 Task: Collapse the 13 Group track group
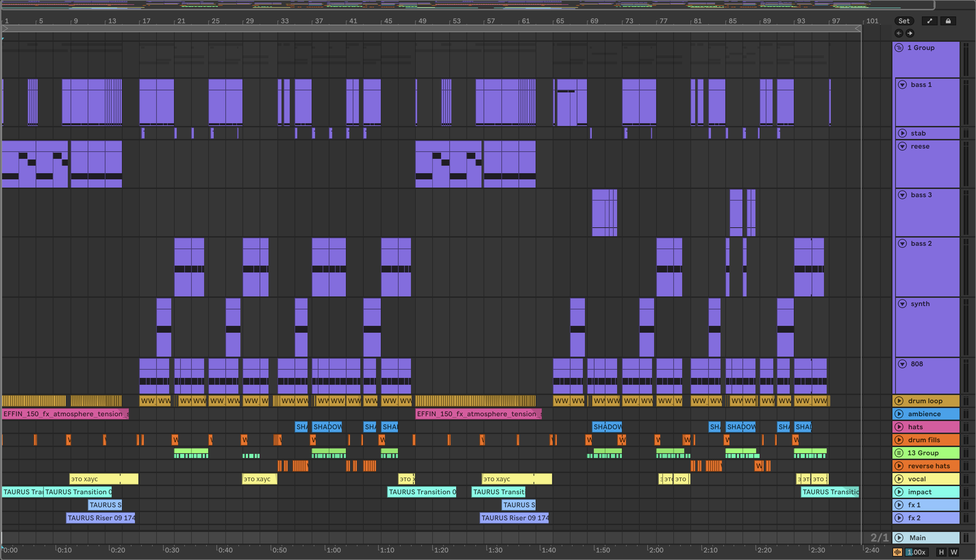[899, 453]
